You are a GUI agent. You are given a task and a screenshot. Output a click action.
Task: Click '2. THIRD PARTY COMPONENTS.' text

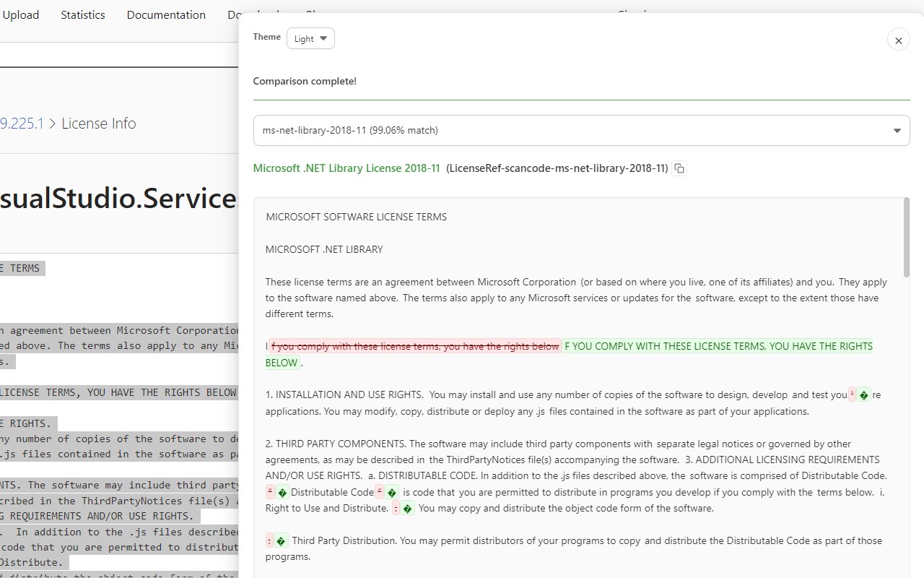[x=336, y=444]
